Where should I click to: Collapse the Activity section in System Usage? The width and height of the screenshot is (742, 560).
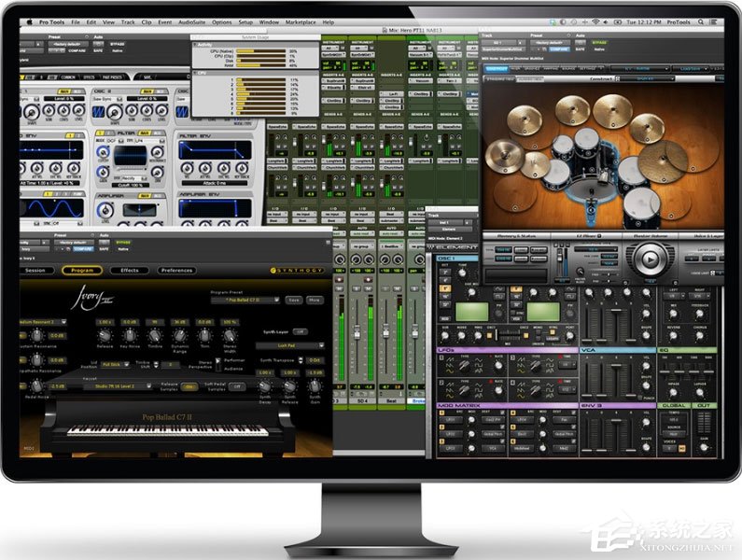[195, 45]
